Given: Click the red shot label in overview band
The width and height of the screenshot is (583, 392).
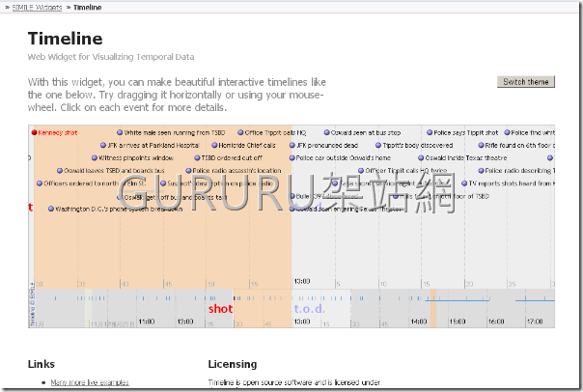Looking at the screenshot, I should [220, 309].
